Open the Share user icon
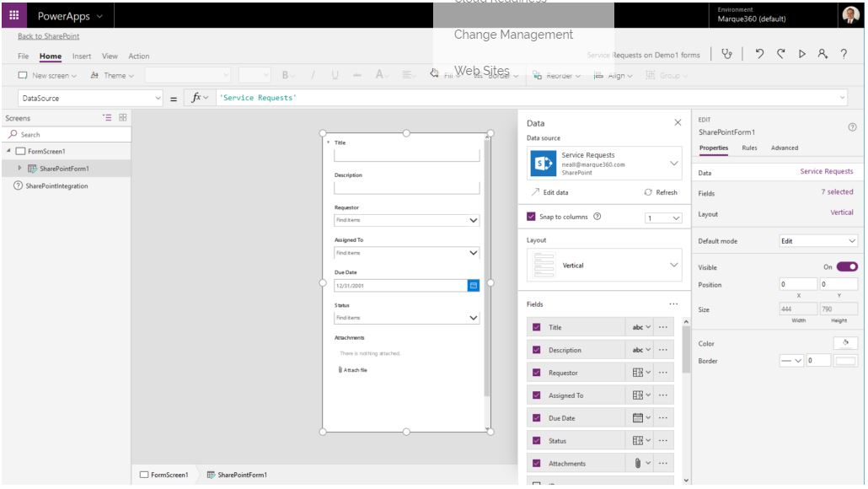868x489 pixels. [822, 54]
